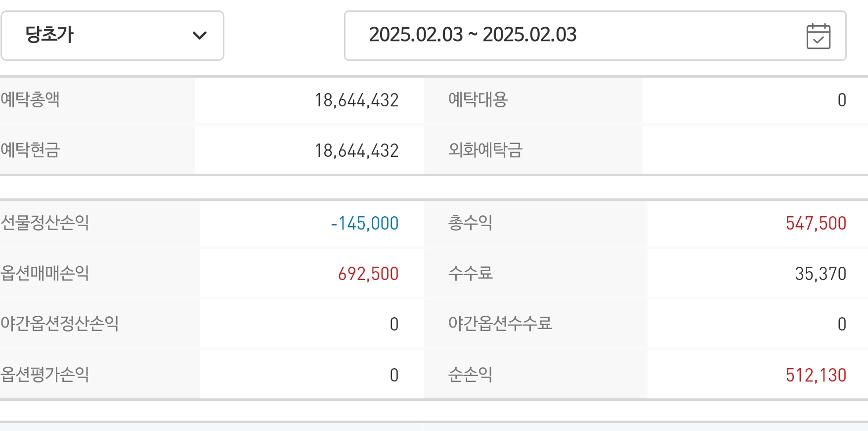Select the 옵션매매손익 value 692,500
The image size is (868, 431).
pos(368,274)
